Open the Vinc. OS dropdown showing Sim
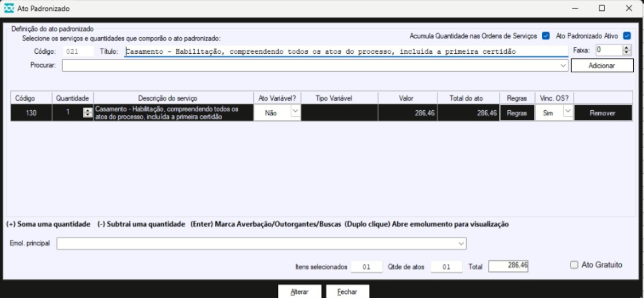Image resolution: width=644 pixels, height=298 pixels. click(568, 111)
